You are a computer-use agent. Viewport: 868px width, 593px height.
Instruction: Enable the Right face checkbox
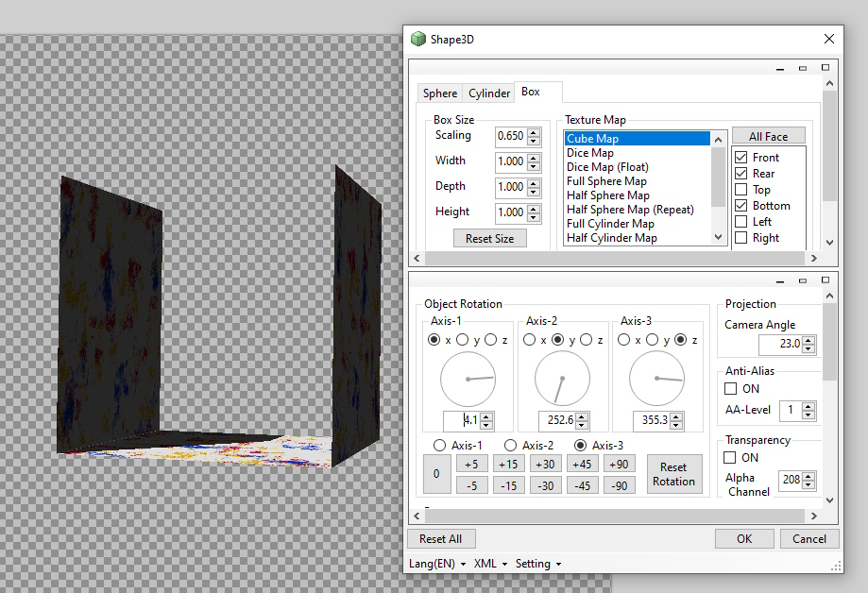pyautogui.click(x=741, y=238)
